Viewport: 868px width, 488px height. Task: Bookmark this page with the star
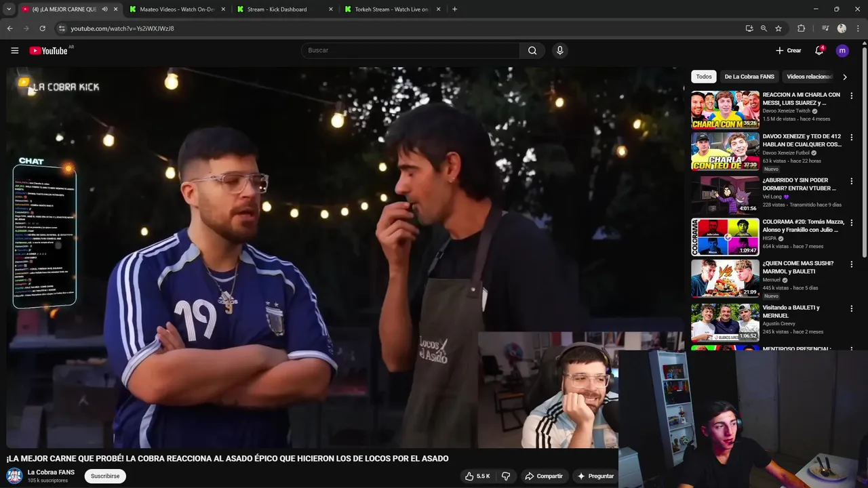(x=778, y=28)
